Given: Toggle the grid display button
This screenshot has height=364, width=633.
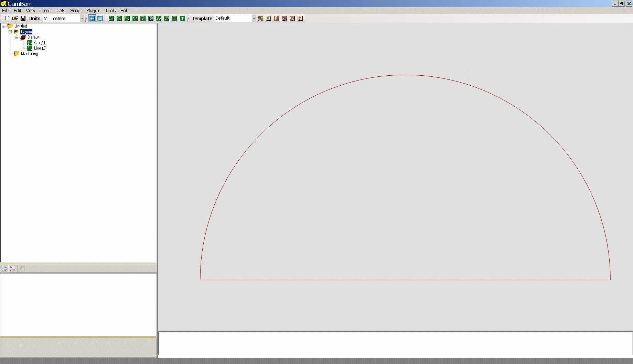Looking at the screenshot, I should [100, 18].
